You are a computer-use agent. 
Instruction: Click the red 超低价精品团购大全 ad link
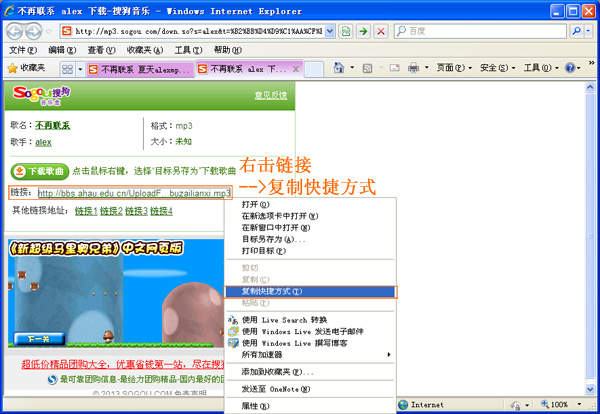pos(123,364)
